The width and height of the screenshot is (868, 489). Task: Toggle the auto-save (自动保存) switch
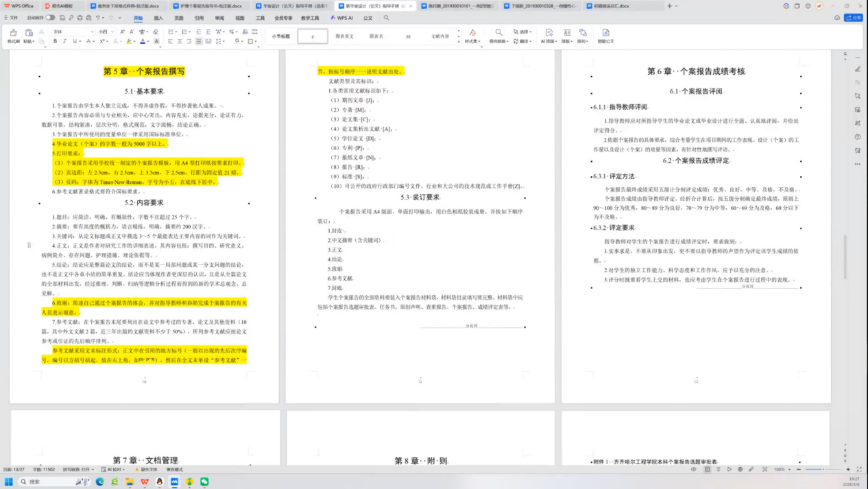50,18
